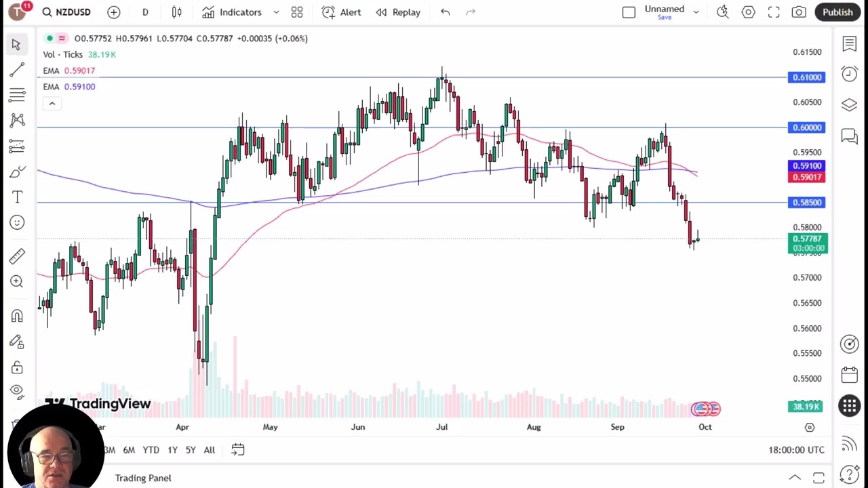Open the candlestick chart style picker
Image resolution: width=868 pixels, height=488 pixels.
[177, 12]
